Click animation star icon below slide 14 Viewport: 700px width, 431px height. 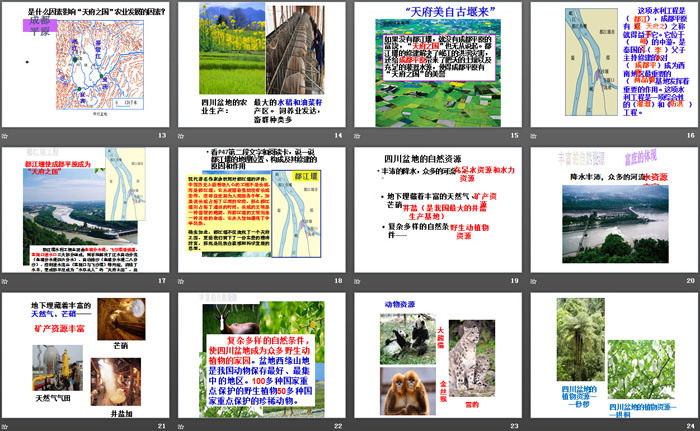pyautogui.click(x=181, y=136)
